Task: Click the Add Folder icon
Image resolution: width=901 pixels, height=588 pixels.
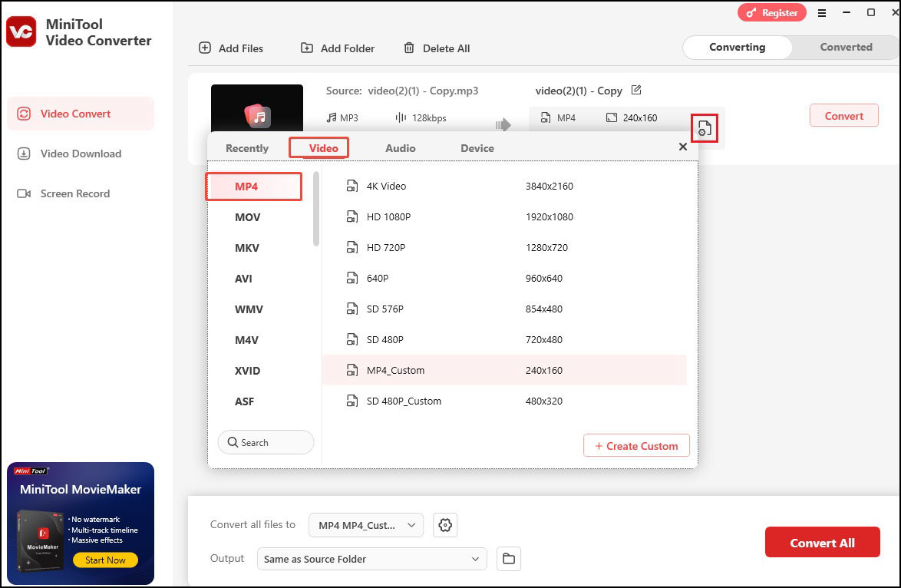Action: pyautogui.click(x=307, y=48)
